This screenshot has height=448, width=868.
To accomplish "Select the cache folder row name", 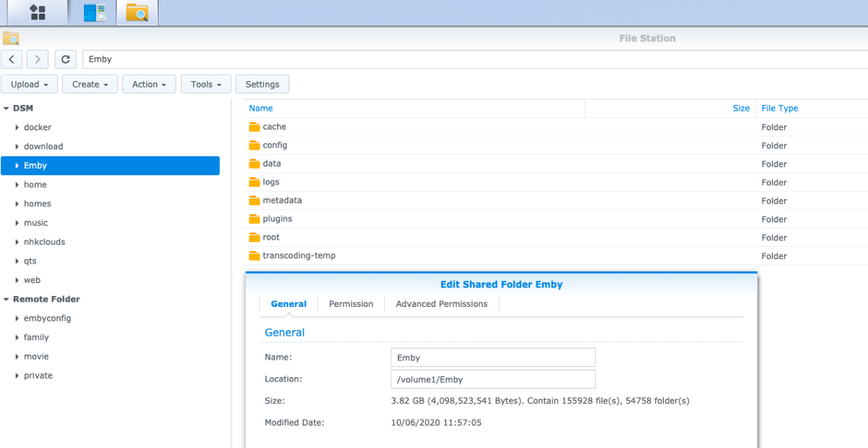I will tap(275, 127).
